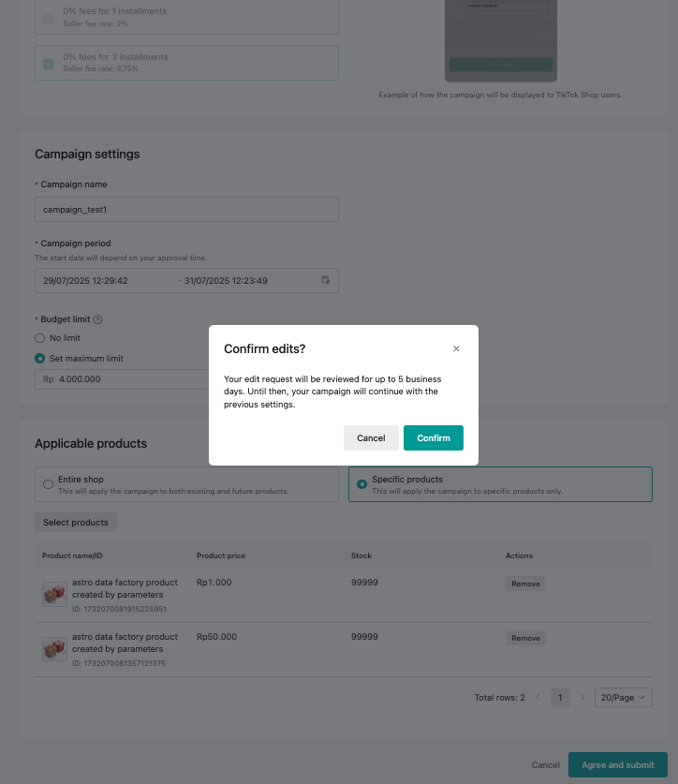
Task: Click the Campaign name input field
Action: (x=186, y=210)
